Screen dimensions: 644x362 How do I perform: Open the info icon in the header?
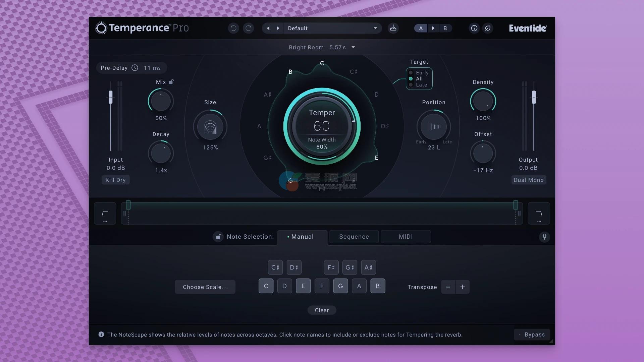point(474,28)
